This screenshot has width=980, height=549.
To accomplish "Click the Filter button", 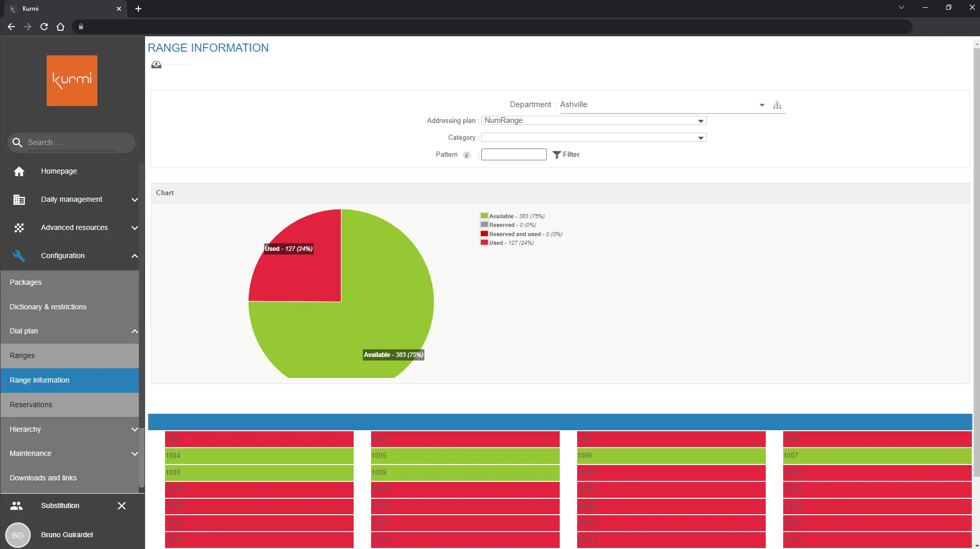I will coord(566,155).
